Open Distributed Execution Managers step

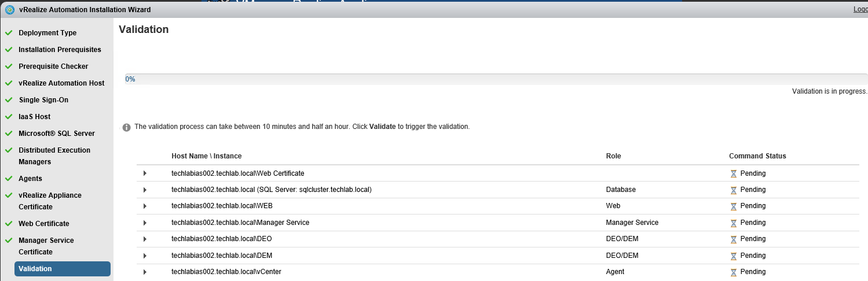coord(54,156)
